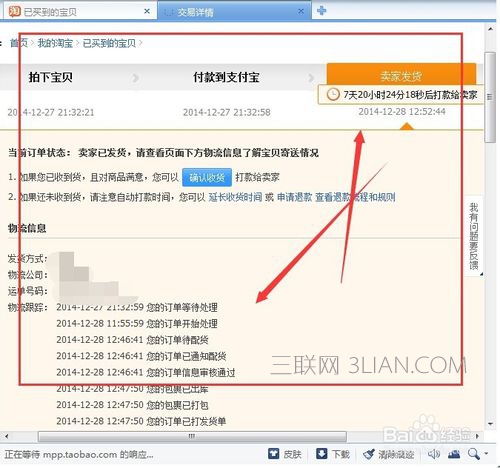Click vertical scrollbar up arrow
This screenshot has height=468, width=500.
click(x=490, y=29)
